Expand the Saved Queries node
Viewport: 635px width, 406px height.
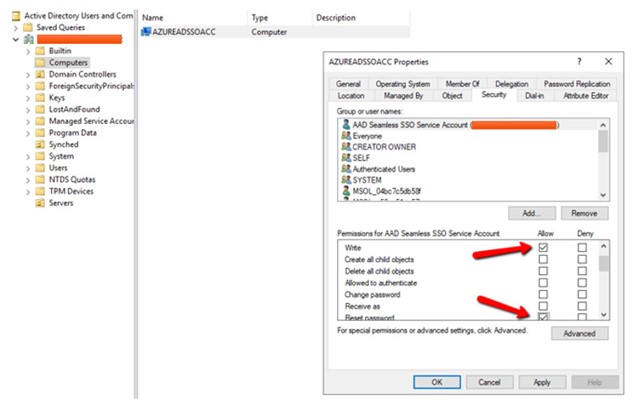(16, 28)
